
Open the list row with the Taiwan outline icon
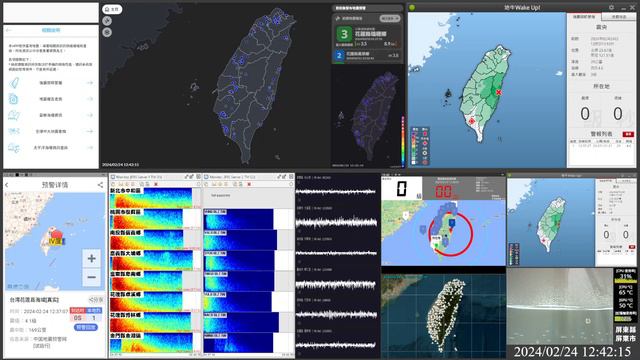tap(51, 83)
